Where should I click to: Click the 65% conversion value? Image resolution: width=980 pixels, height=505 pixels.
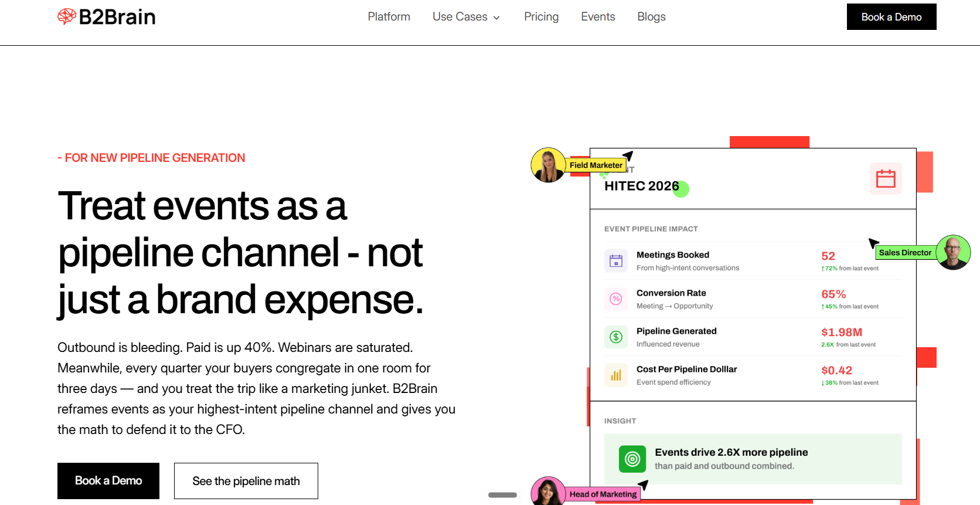pos(833,294)
